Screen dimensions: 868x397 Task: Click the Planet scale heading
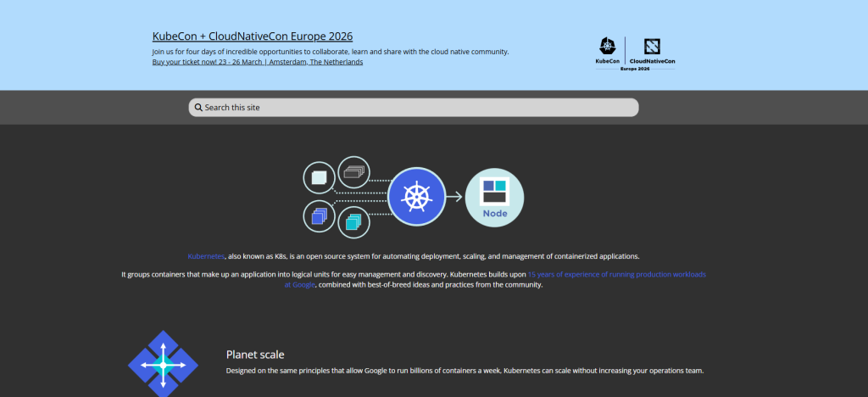[255, 355]
